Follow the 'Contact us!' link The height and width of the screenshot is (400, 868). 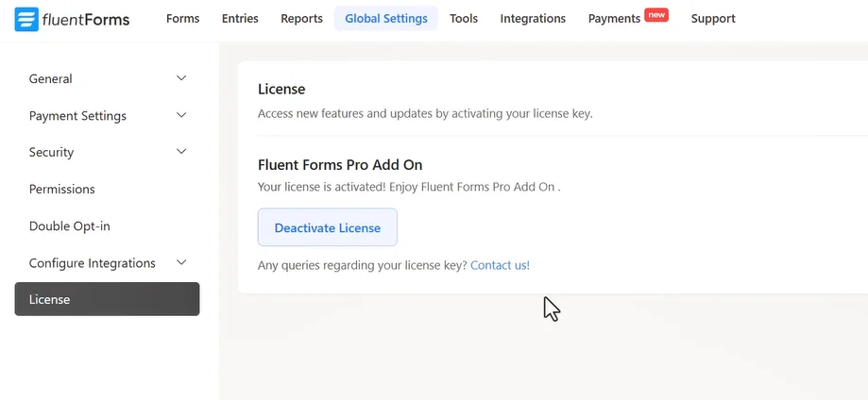click(x=500, y=265)
